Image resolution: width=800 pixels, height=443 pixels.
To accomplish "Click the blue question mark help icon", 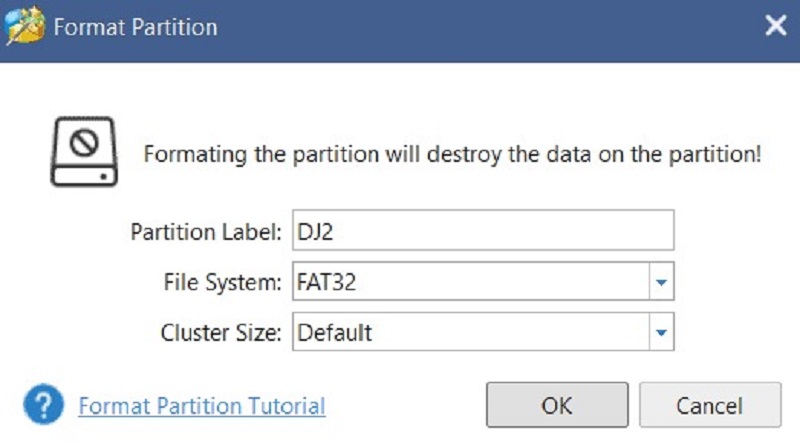I will point(43,405).
